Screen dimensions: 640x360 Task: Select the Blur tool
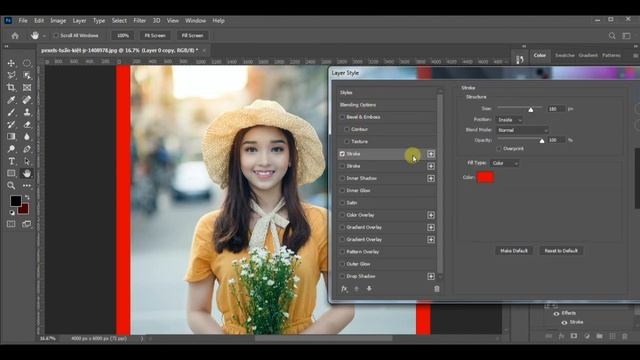point(27,137)
